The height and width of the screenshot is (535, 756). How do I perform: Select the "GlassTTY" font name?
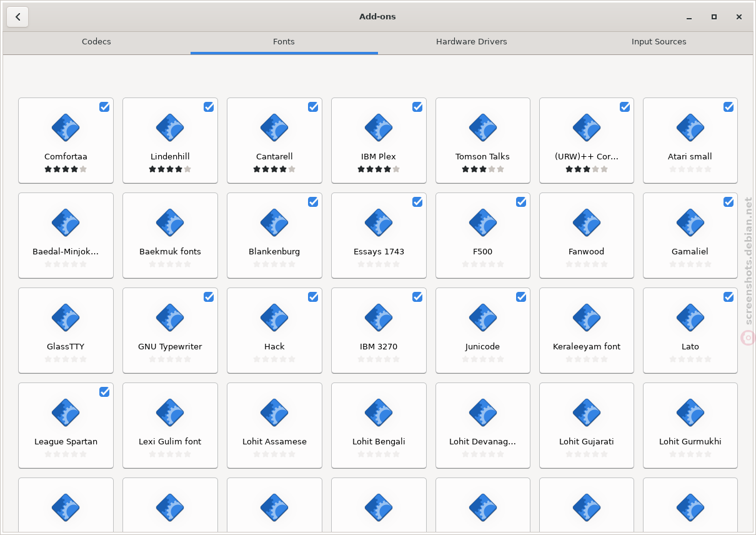click(x=66, y=347)
